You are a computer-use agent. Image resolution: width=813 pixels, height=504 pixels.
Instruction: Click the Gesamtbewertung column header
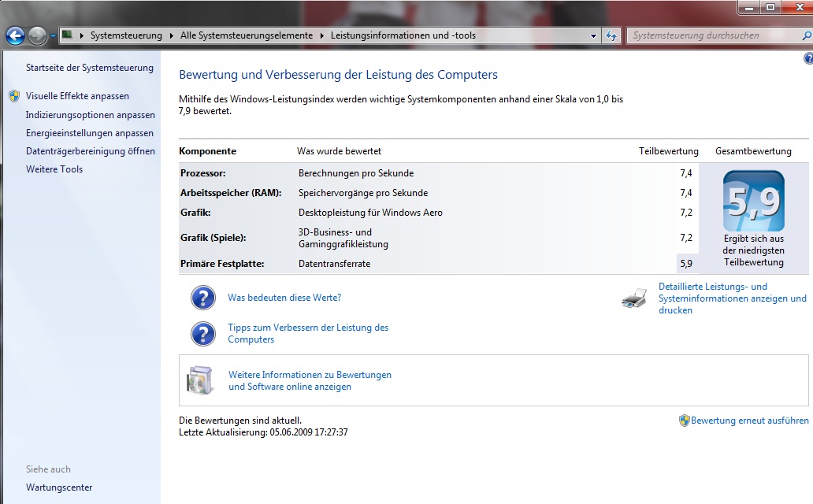[753, 151]
